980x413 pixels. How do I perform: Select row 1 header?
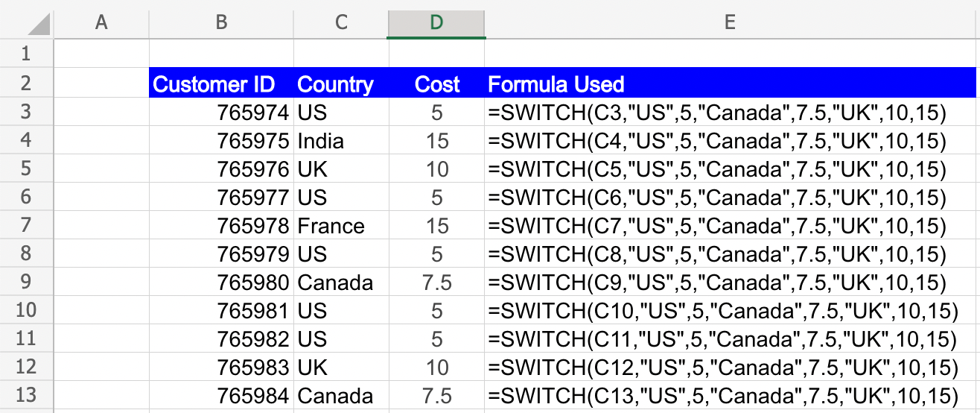coord(27,54)
